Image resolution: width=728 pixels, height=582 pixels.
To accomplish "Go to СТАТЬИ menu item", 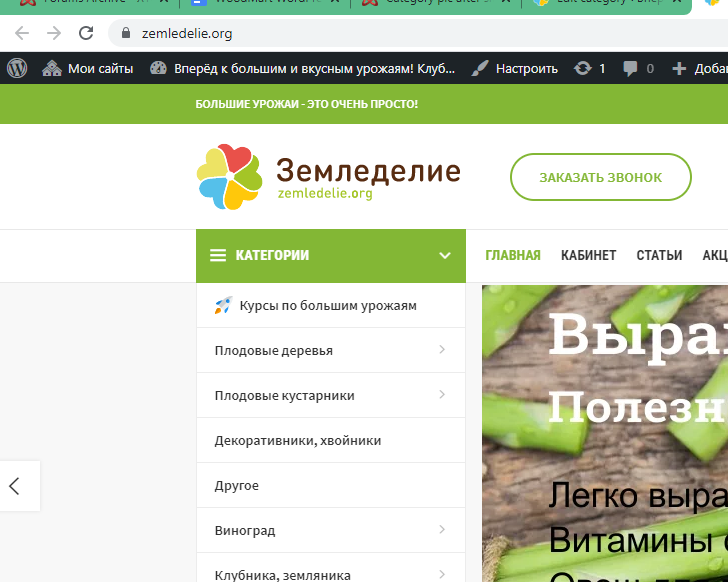I will tap(659, 255).
